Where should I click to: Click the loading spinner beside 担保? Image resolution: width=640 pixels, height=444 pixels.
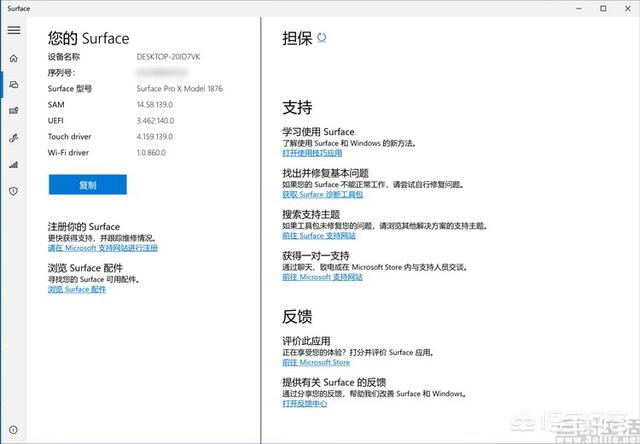pyautogui.click(x=321, y=38)
